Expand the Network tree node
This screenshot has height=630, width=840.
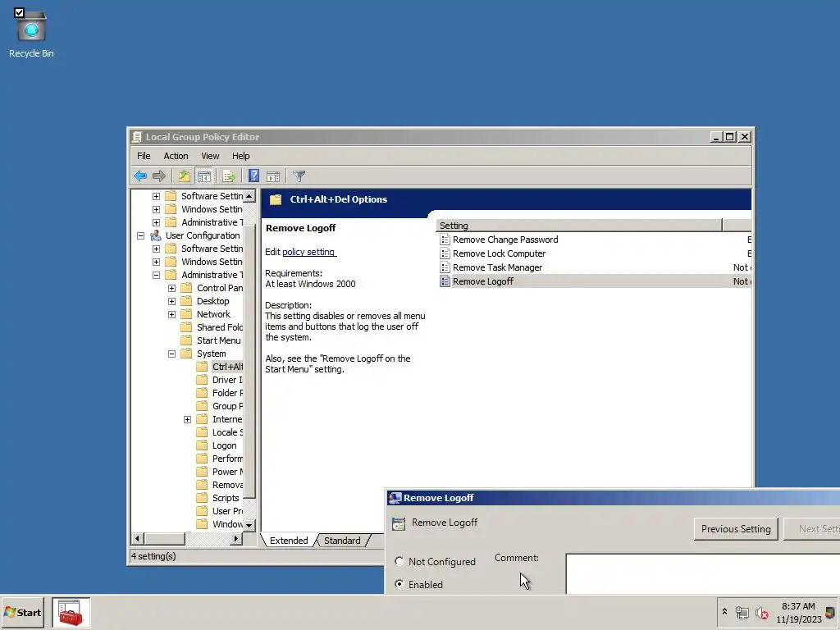171,314
